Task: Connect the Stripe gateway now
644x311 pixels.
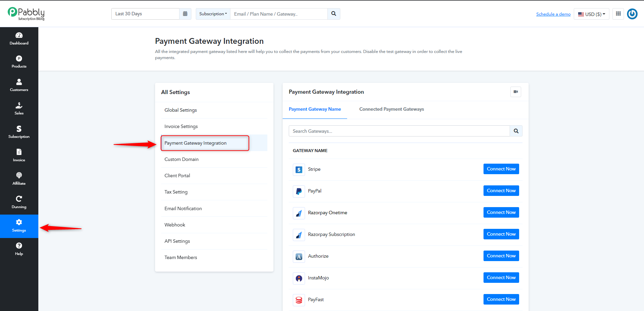Action: click(501, 169)
